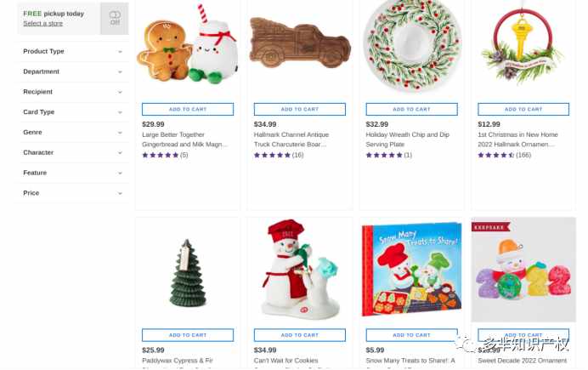The height and width of the screenshot is (370, 588).
Task: Add Gingerbread and Milk plush to cart
Action: tap(188, 109)
